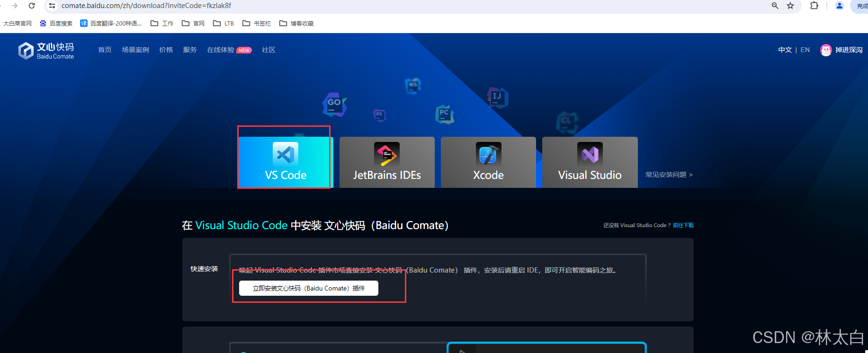This screenshot has width=868, height=353.
Task: Click the Xcode hammer icon
Action: pos(488,154)
